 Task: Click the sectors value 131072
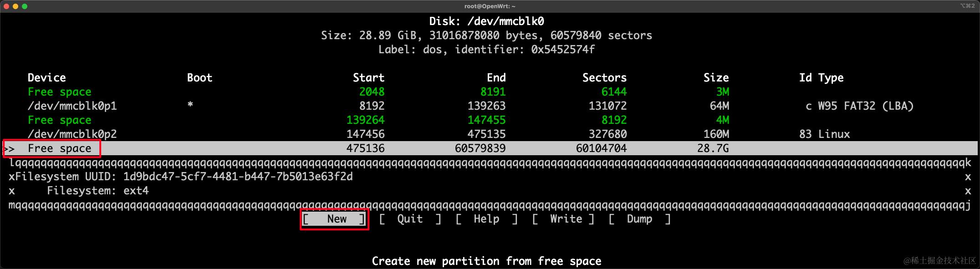607,106
